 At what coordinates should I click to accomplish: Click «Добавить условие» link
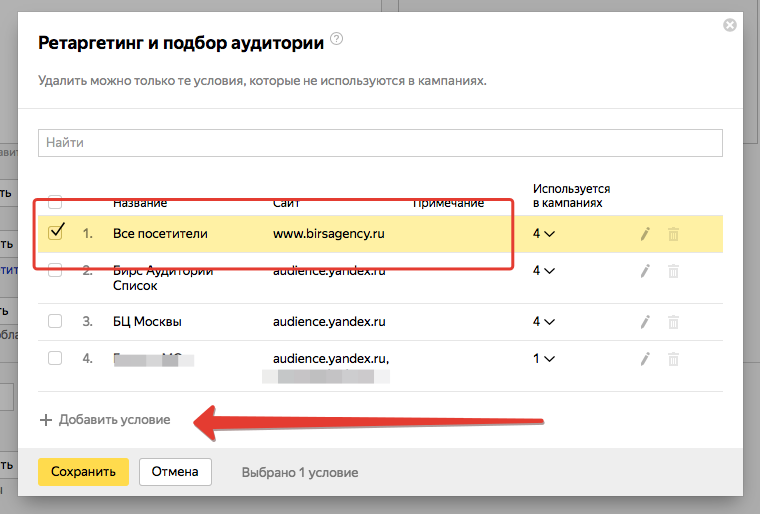[x=105, y=420]
